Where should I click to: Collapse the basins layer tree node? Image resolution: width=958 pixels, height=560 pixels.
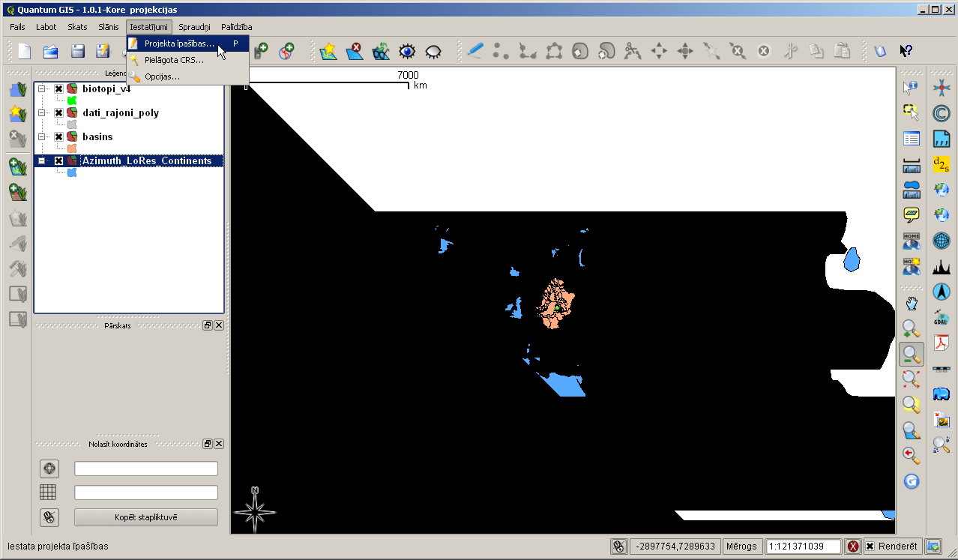click(42, 136)
